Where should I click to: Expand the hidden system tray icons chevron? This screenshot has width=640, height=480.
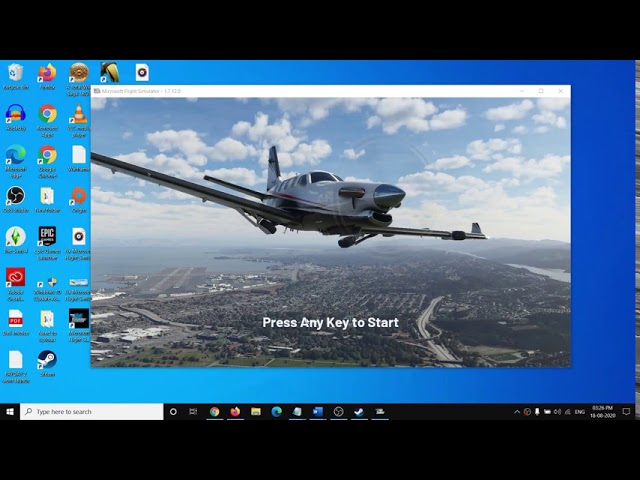[517, 412]
